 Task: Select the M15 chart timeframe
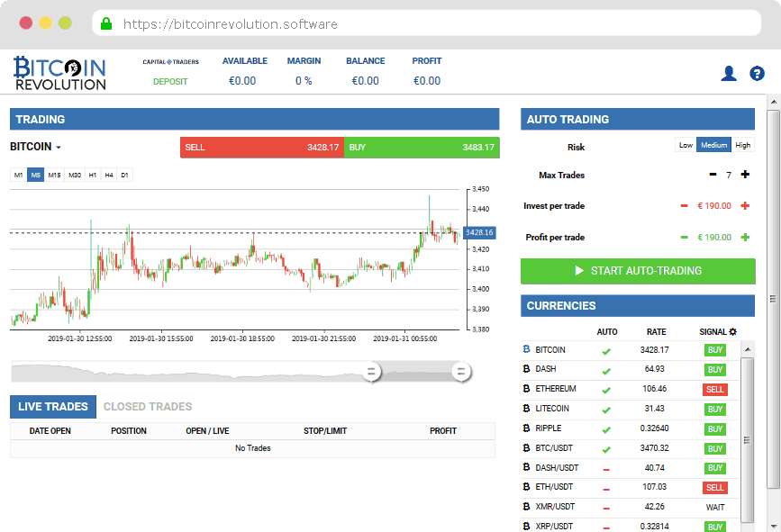click(x=54, y=175)
